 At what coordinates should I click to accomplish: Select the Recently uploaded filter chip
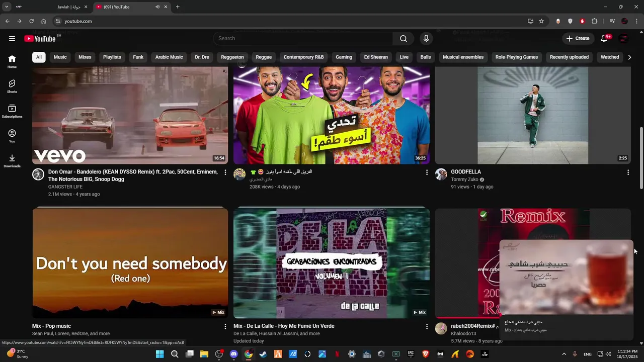569,57
